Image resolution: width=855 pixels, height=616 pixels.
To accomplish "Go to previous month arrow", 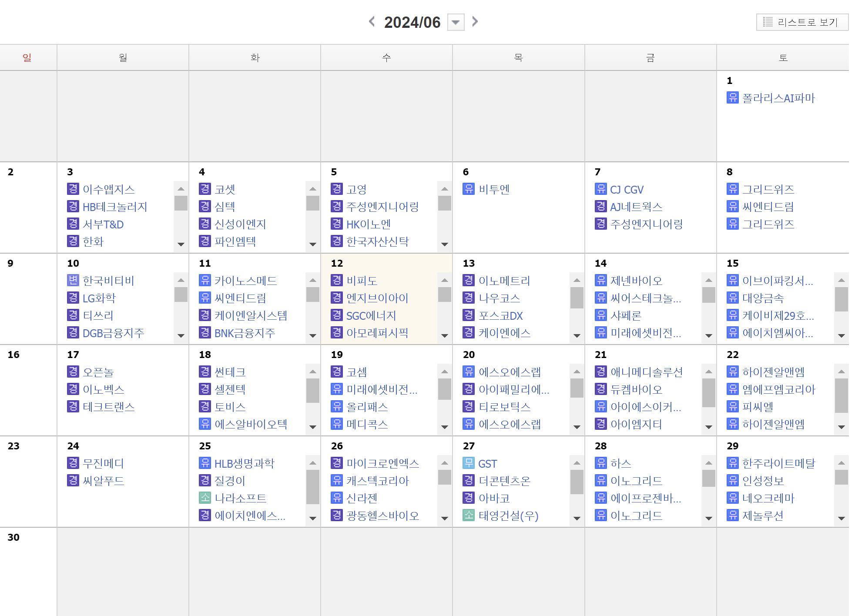I will [372, 21].
